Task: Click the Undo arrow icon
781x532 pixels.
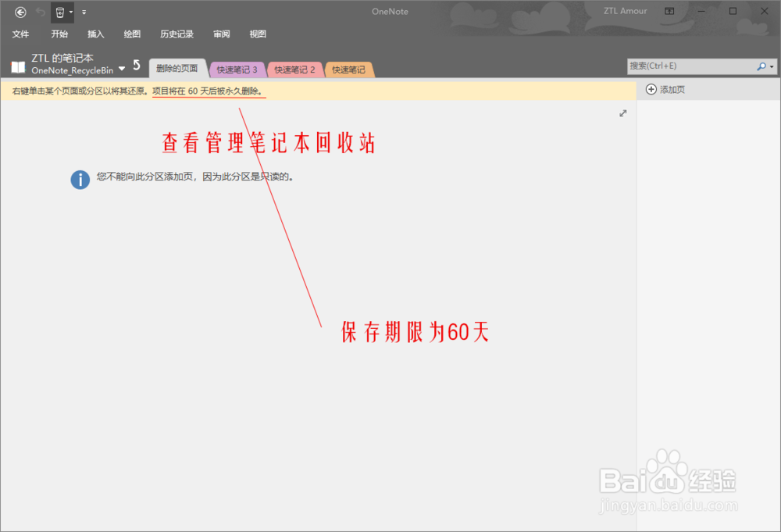Action: click(x=41, y=12)
